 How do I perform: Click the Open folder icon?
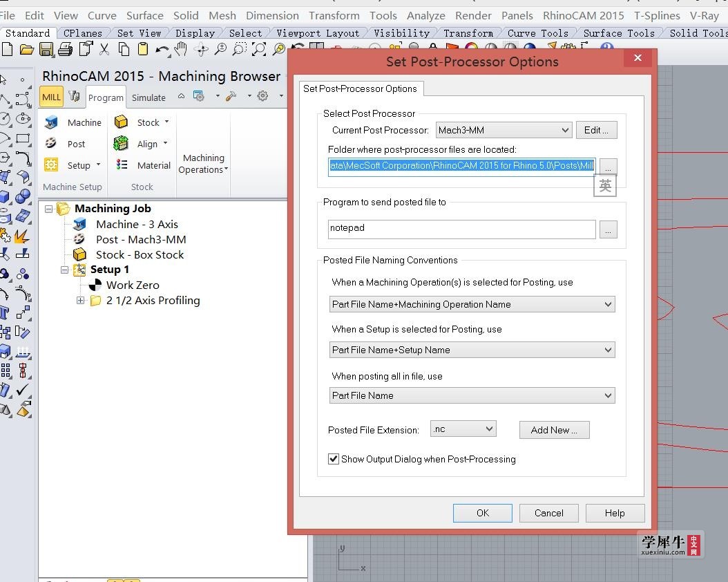point(26,49)
